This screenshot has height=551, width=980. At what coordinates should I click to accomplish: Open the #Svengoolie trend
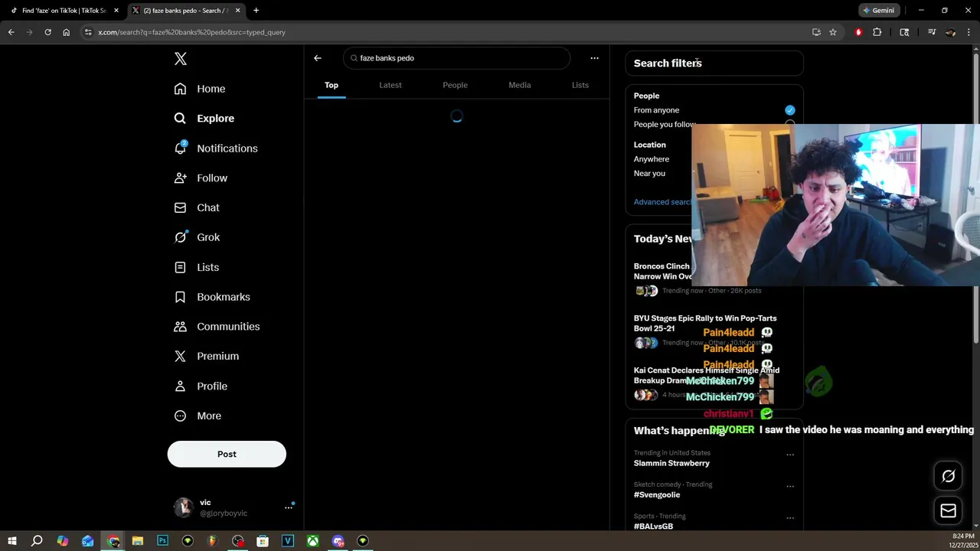[657, 495]
